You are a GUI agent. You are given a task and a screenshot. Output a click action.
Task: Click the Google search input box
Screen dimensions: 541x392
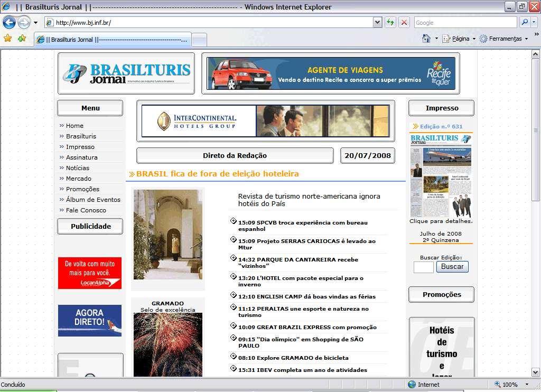(465, 23)
